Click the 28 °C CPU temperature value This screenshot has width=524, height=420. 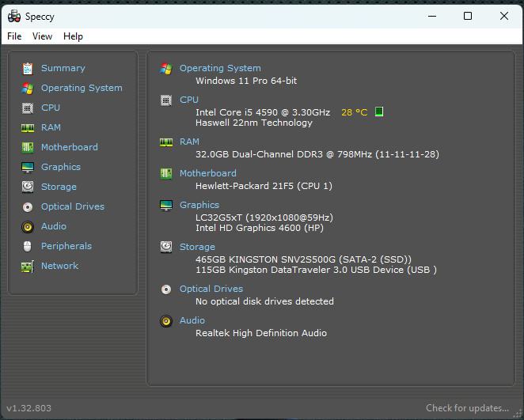coord(355,112)
